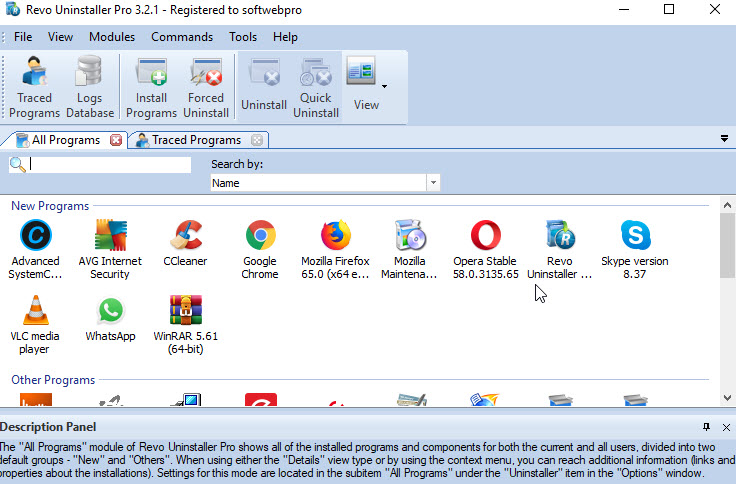Launch the Forced Uninstall tool
Screen dimensions: 736x484
pos(206,87)
